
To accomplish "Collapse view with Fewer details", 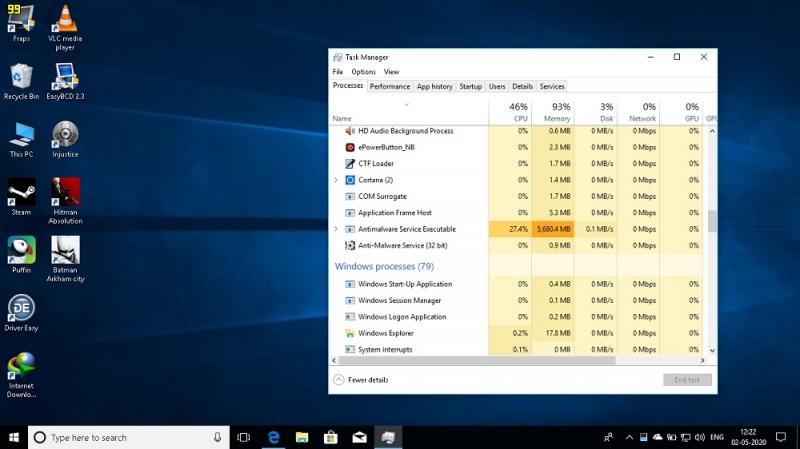I will click(x=361, y=380).
